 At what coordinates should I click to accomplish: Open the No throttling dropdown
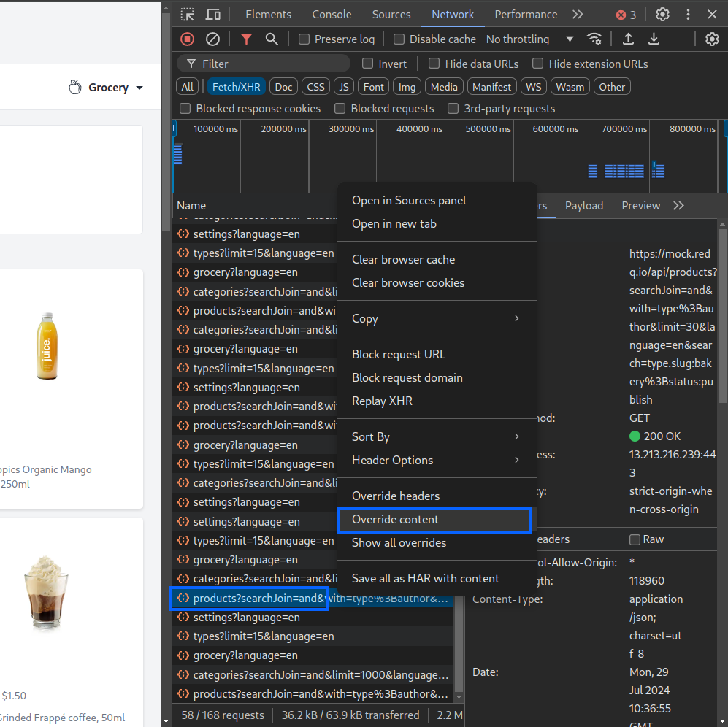[x=529, y=39]
